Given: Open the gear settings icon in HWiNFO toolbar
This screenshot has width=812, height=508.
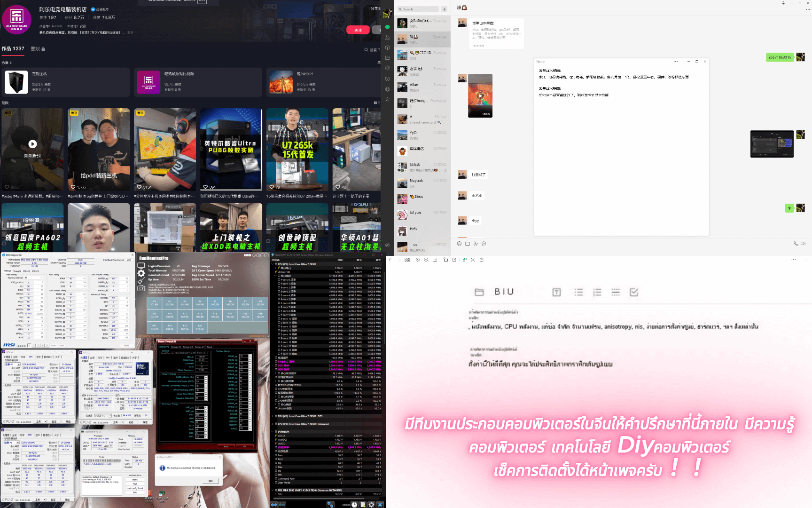Looking at the screenshot, I should click(371, 505).
